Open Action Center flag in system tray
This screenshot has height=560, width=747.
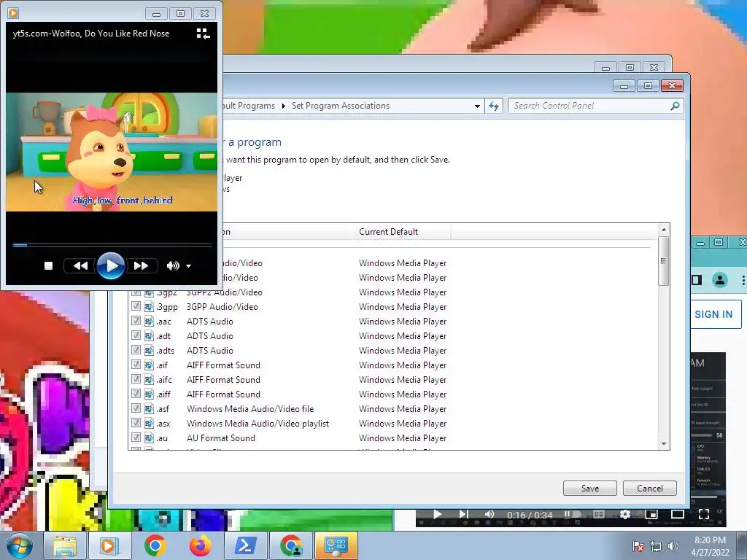point(638,546)
